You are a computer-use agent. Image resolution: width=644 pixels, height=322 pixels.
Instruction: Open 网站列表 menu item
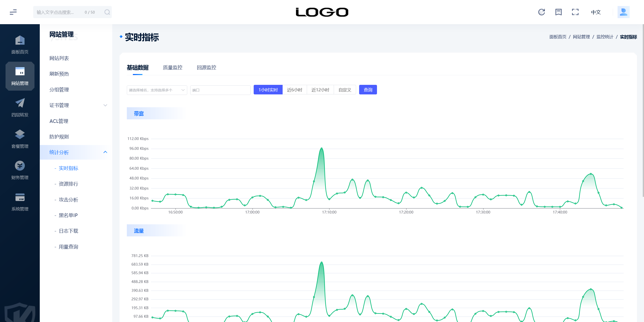[x=59, y=58]
